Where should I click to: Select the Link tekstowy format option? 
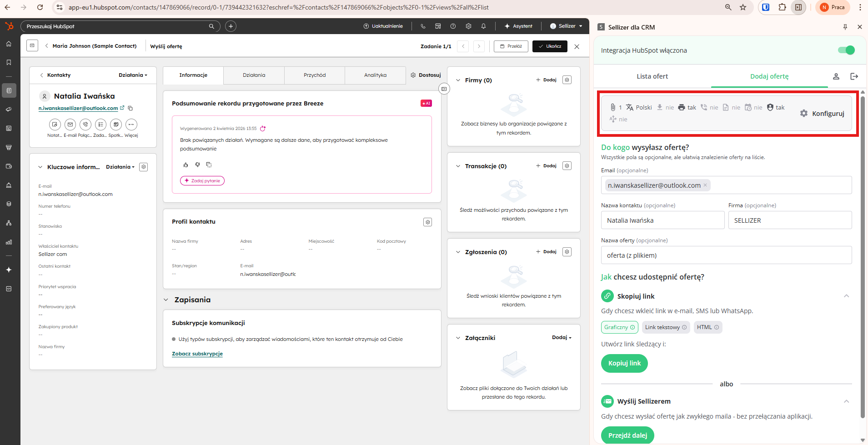pos(665,327)
